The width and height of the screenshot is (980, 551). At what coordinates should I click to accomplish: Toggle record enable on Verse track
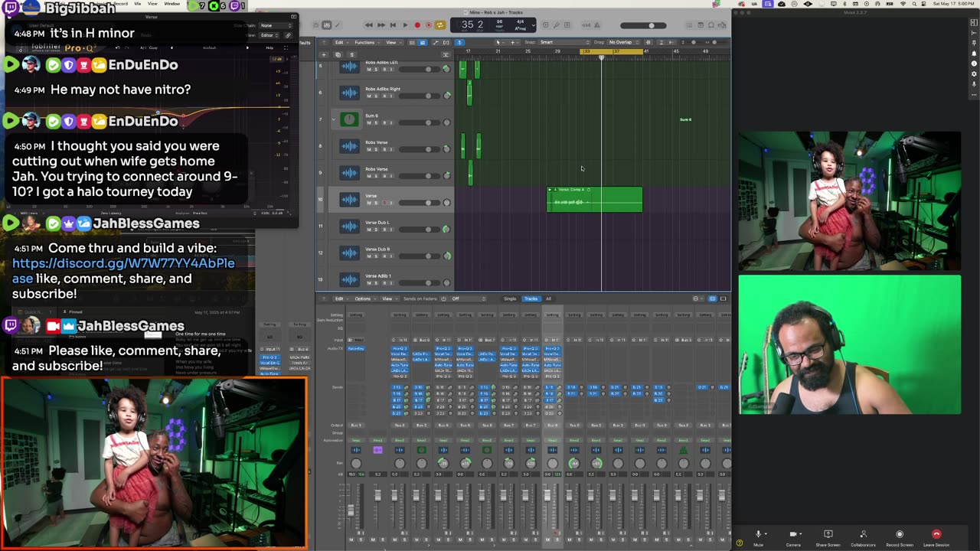[x=384, y=203]
